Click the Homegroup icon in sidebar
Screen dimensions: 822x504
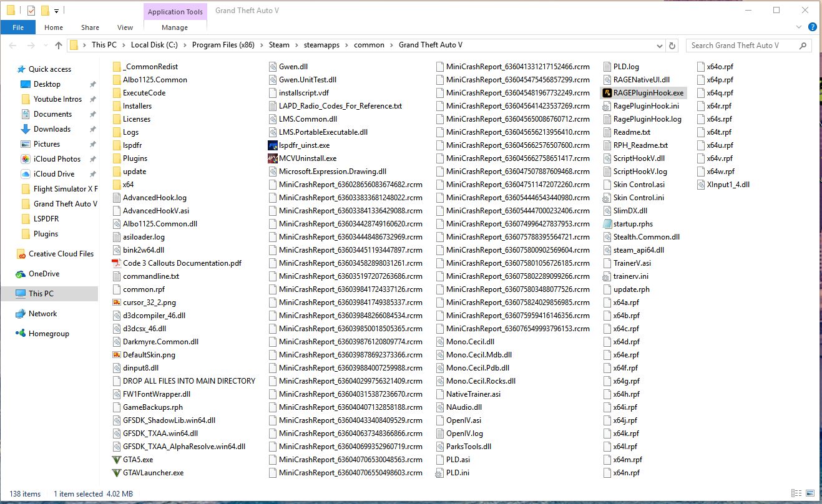click(x=21, y=334)
